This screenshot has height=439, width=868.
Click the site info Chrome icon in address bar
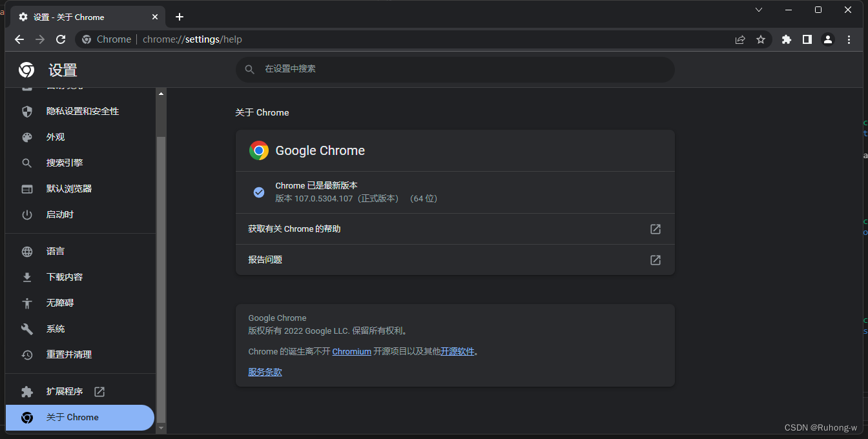(x=87, y=39)
